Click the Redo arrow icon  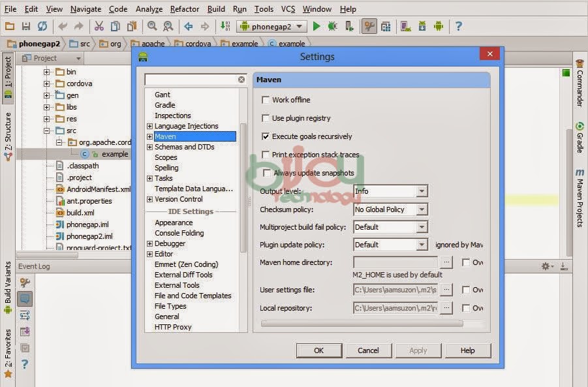click(79, 26)
